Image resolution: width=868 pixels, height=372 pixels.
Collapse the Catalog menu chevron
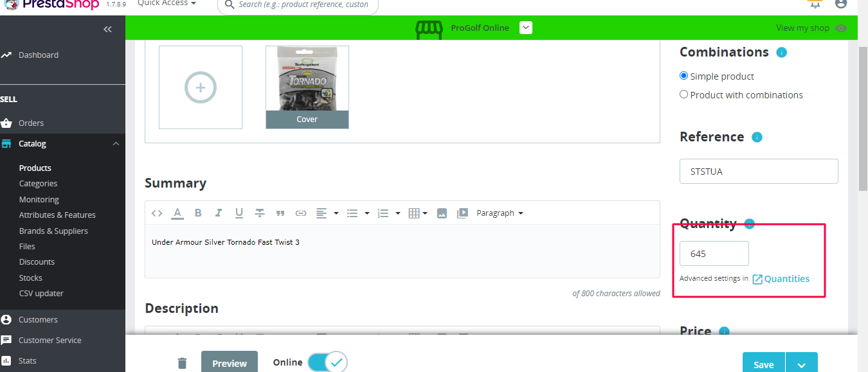click(x=116, y=144)
